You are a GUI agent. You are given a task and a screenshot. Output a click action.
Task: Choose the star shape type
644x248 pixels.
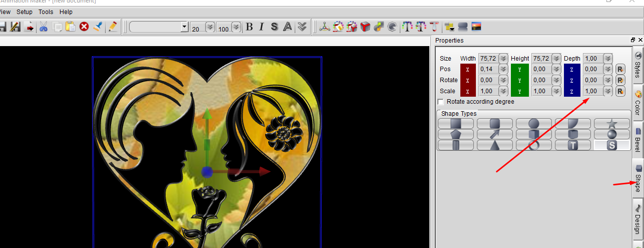click(x=611, y=124)
